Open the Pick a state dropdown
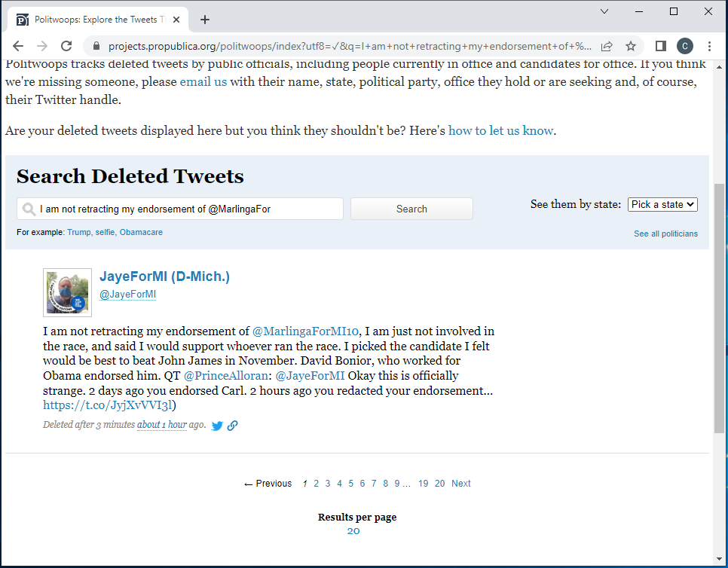Screen dimensions: 728x568 point(662,205)
